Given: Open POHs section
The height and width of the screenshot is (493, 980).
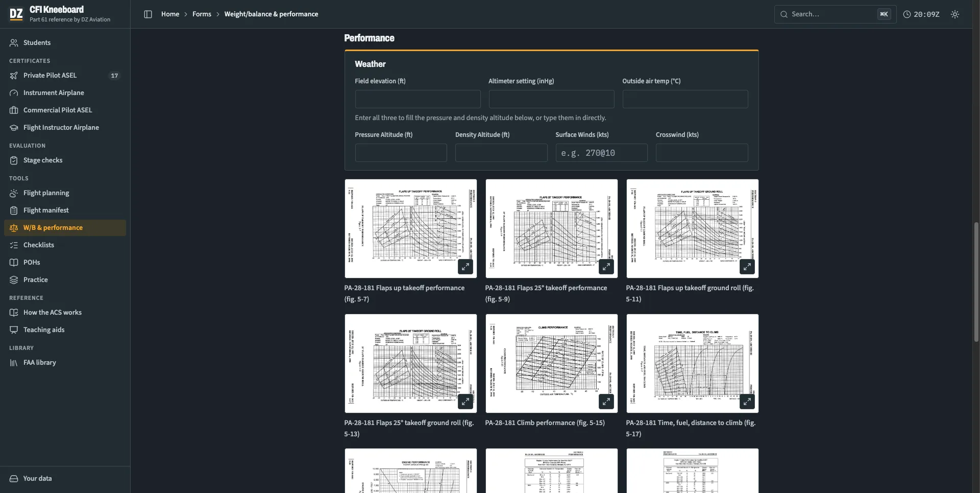Looking at the screenshot, I should coord(65,263).
